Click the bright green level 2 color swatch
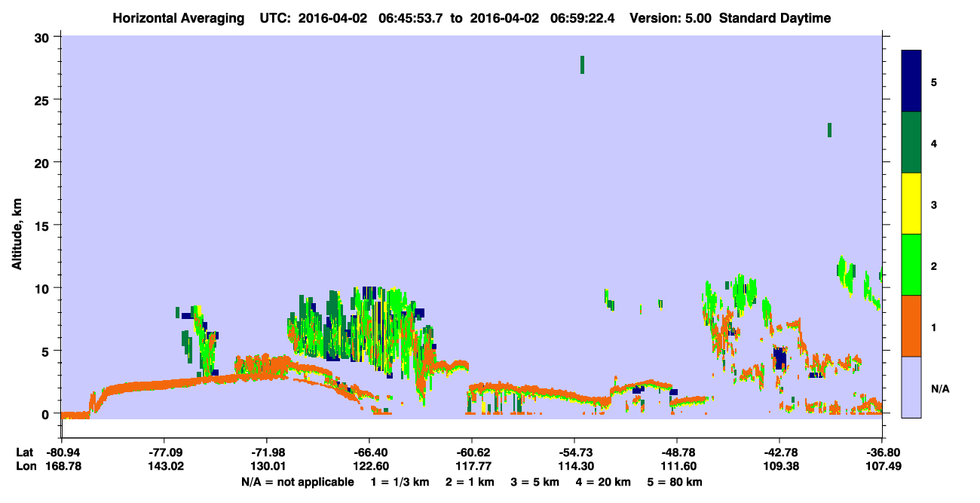The image size is (980, 503). tap(911, 265)
